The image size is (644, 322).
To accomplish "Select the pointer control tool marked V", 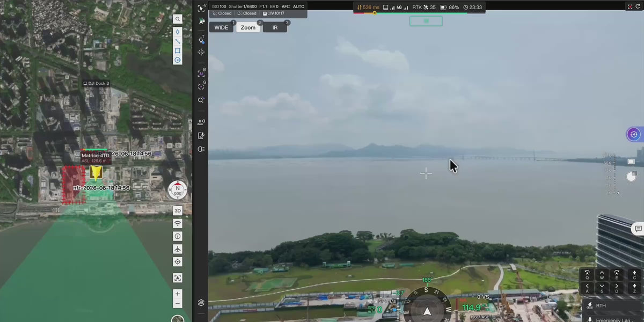I will pyautogui.click(x=201, y=8).
